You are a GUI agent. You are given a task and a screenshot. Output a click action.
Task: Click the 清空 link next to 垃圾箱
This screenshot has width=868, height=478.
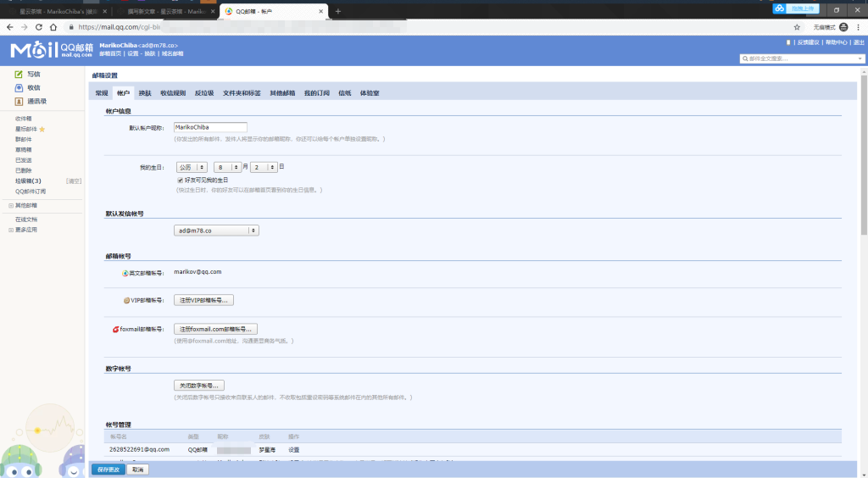coord(74,181)
